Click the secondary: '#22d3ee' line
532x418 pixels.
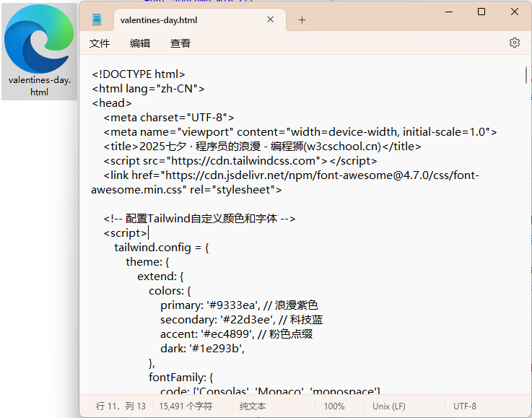(x=241, y=320)
